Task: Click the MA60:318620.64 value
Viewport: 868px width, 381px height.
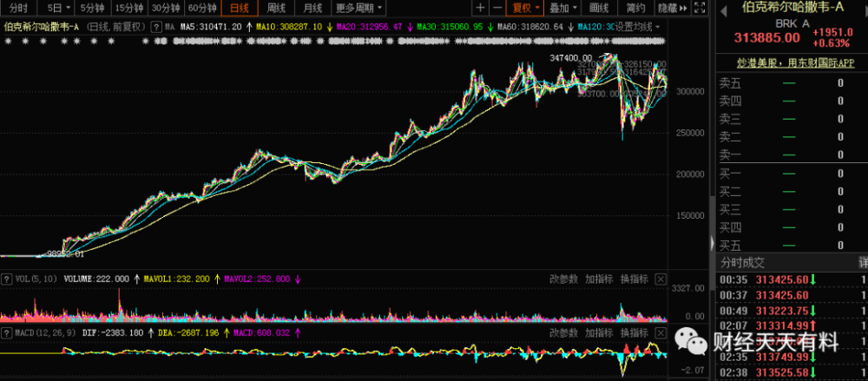Action: (x=530, y=27)
